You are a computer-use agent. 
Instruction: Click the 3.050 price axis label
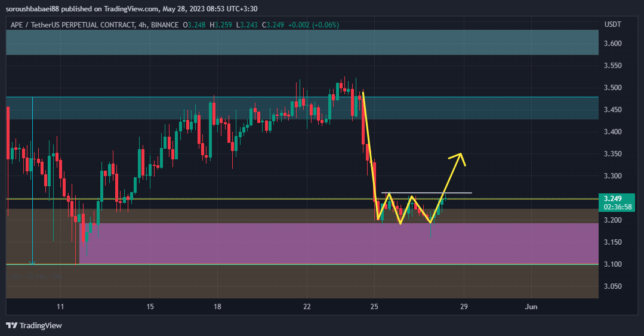(x=613, y=286)
